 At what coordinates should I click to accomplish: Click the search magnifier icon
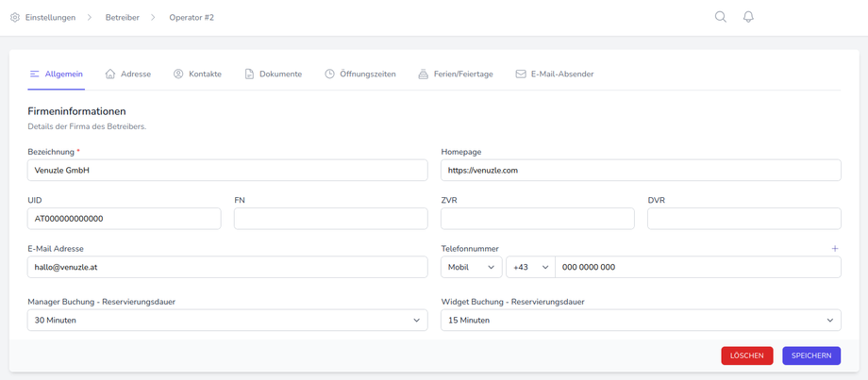coord(721,17)
